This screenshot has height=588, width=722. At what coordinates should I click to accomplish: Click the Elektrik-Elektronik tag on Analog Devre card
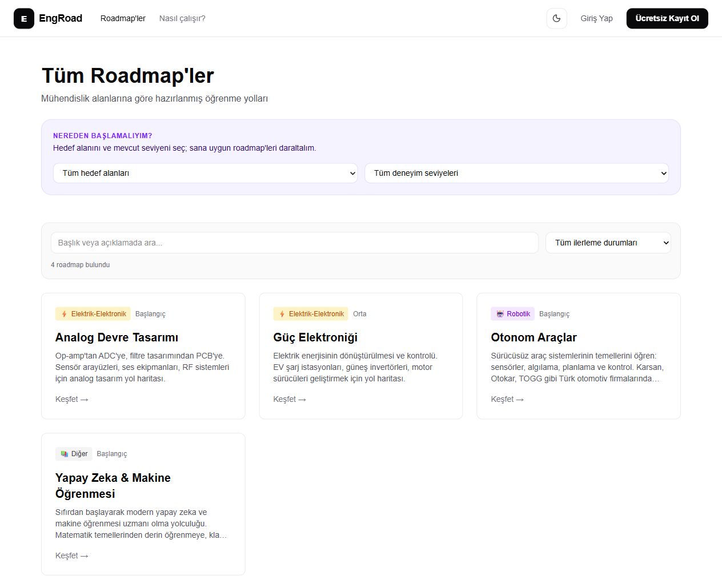tap(93, 314)
